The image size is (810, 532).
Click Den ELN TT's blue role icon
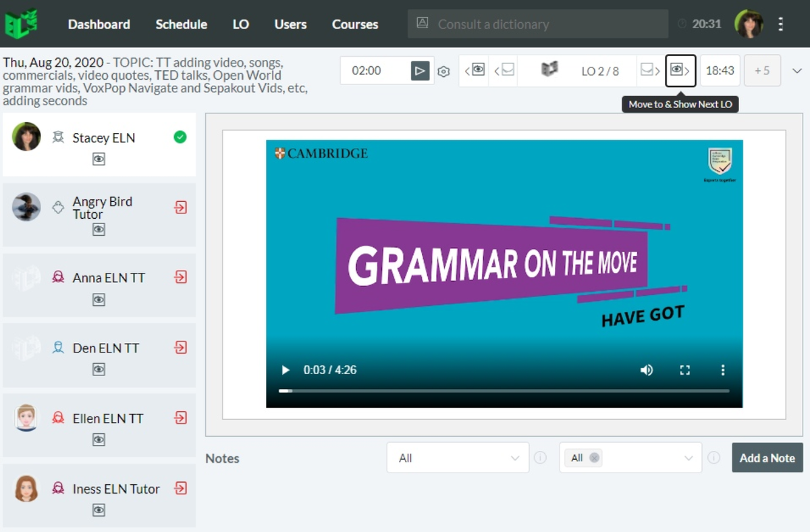58,348
